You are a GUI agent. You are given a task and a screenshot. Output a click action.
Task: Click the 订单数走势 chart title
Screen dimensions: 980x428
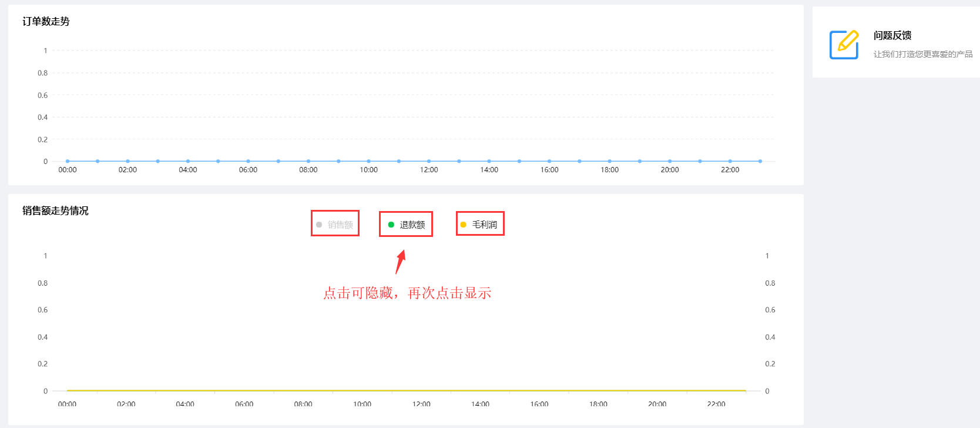[46, 21]
